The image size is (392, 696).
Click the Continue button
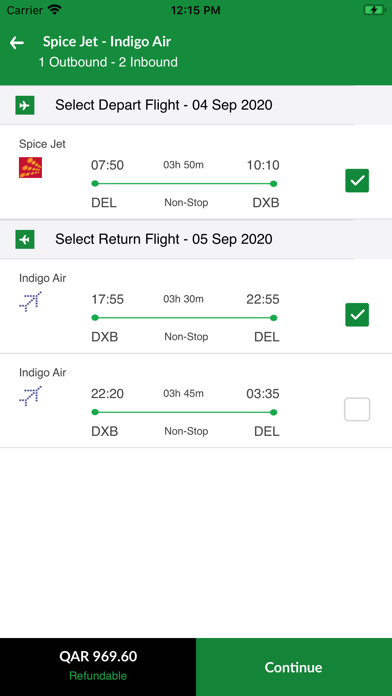(x=294, y=667)
